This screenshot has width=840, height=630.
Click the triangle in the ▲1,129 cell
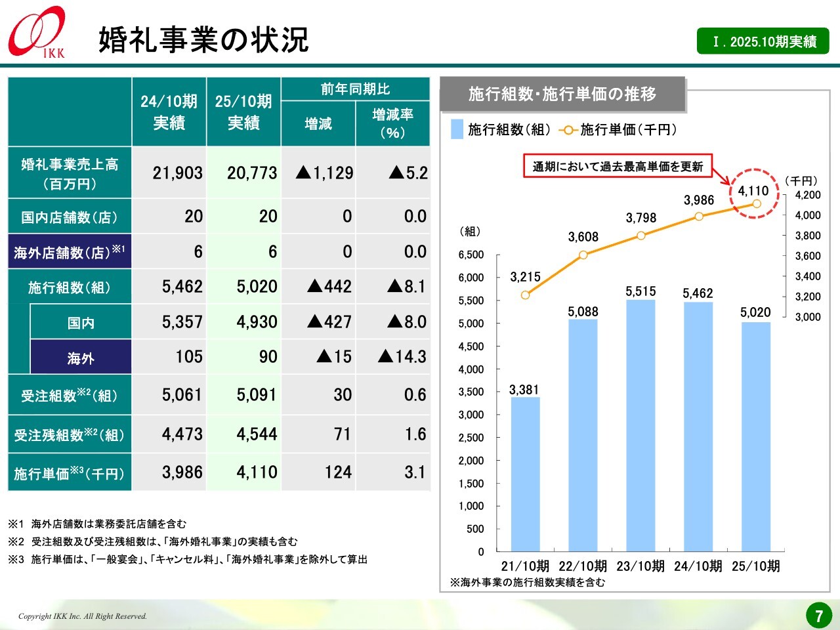[303, 173]
